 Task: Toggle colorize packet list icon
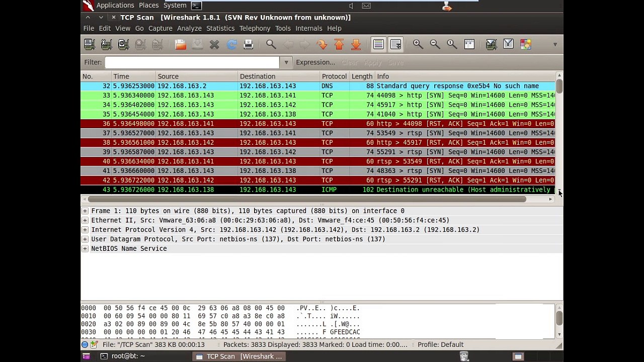point(378,44)
